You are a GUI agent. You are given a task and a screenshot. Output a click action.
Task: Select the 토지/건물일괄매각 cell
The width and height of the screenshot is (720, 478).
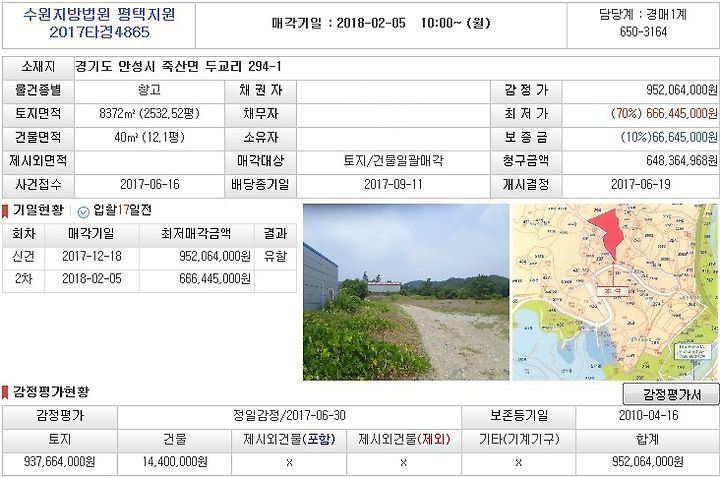[394, 161]
